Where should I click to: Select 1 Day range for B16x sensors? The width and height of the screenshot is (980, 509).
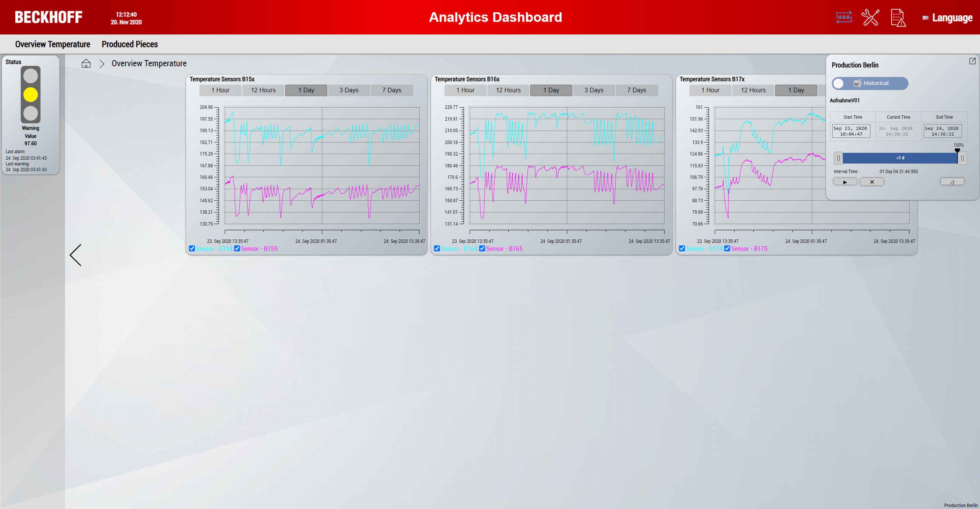point(551,90)
